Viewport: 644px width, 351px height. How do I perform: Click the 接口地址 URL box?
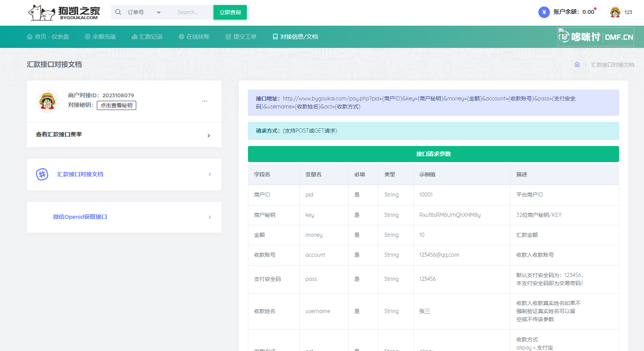pos(434,103)
